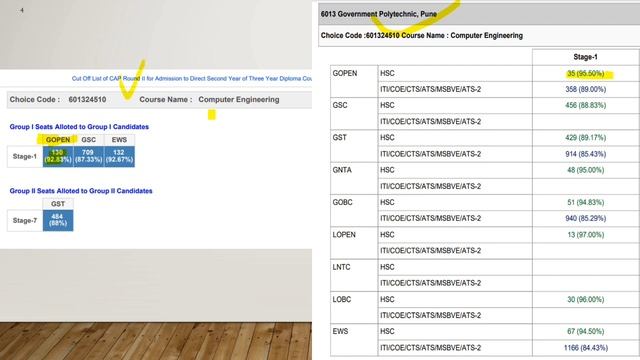
Task: Open the Cut Off List of CAP Round II link
Action: click(192, 78)
